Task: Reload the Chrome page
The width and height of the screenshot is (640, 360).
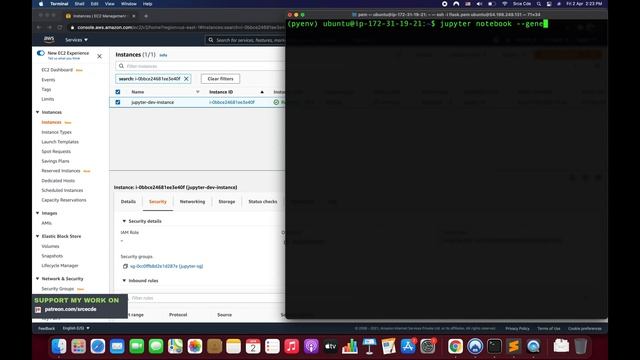Action: [60, 27]
